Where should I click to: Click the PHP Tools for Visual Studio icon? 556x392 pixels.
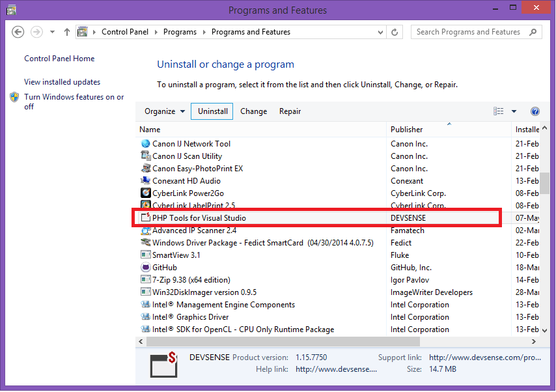pos(147,217)
